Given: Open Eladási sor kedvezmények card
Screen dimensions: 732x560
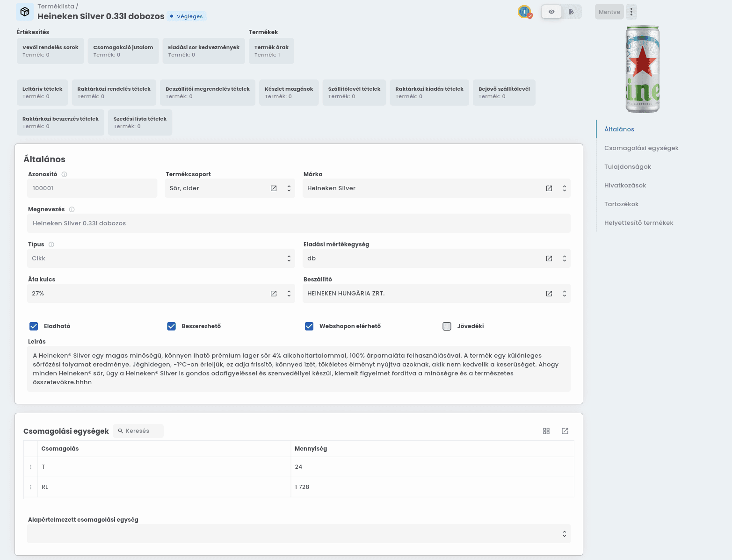Looking at the screenshot, I should [204, 51].
